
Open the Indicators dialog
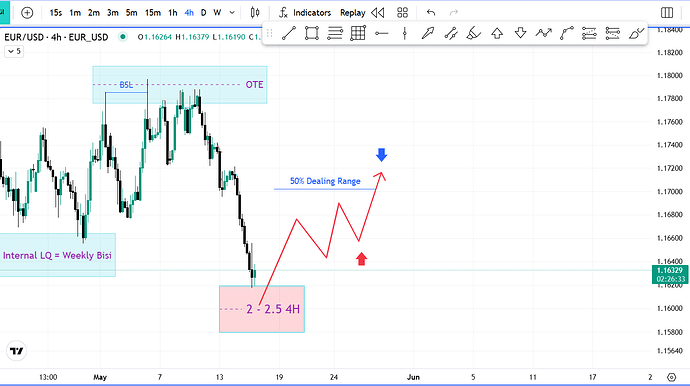coord(305,13)
